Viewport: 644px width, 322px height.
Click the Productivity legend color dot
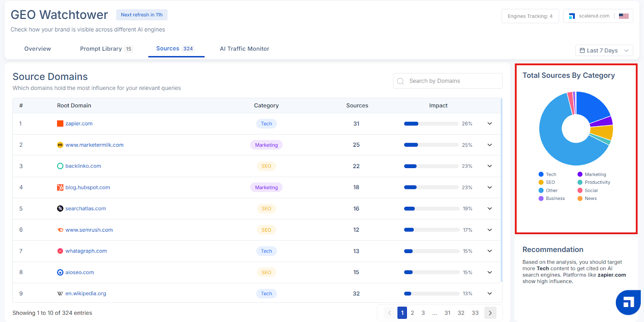(x=580, y=182)
